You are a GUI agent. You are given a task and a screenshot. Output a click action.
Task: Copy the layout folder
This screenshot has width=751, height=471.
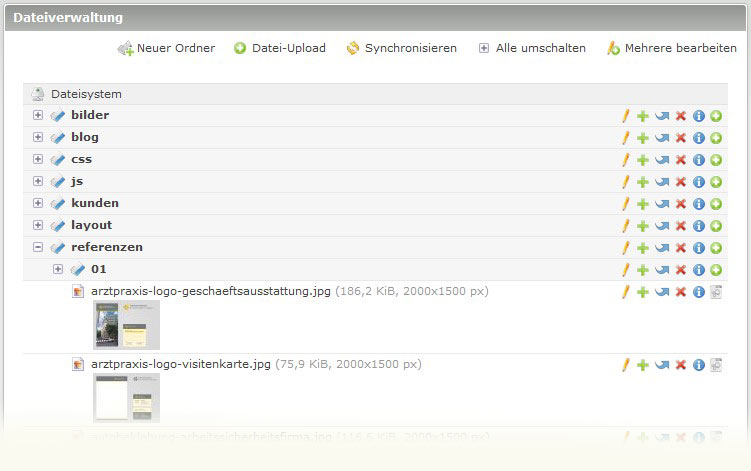tap(643, 226)
